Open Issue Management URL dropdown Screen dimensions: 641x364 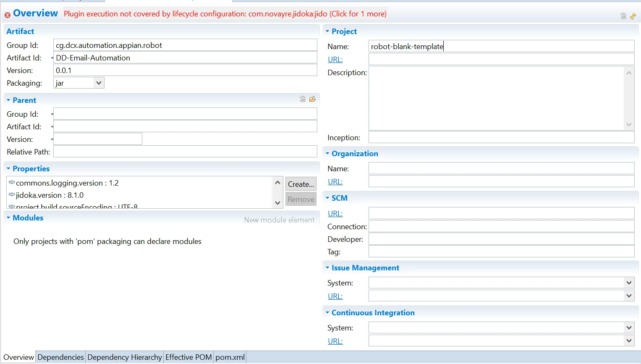[629, 296]
